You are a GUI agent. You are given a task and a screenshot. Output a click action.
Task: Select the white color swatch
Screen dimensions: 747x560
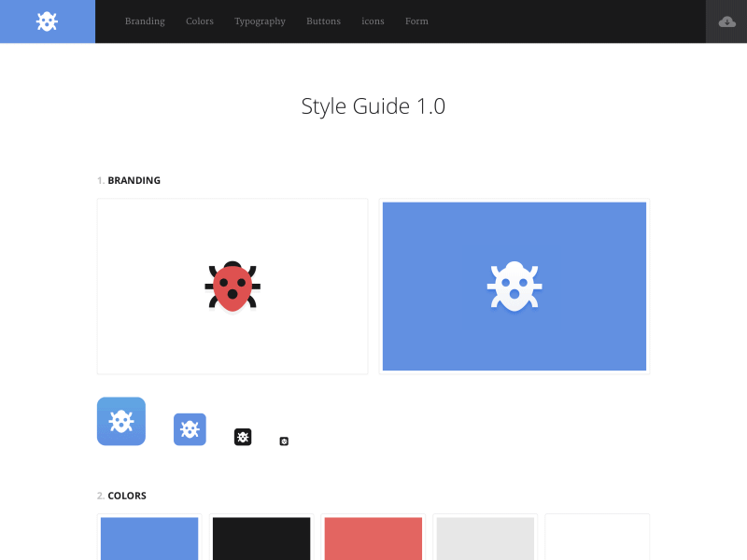[598, 539]
